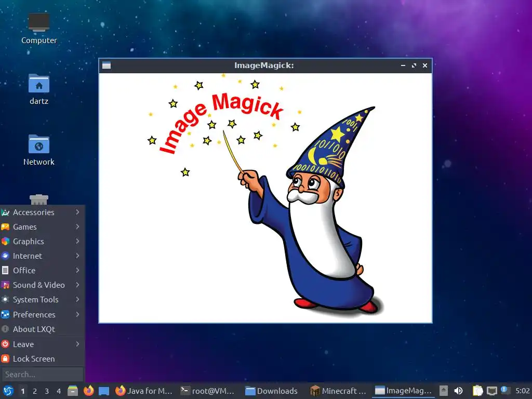Image resolution: width=532 pixels, height=399 pixels.
Task: Select Lock Screen menu entry
Action: tap(42, 359)
